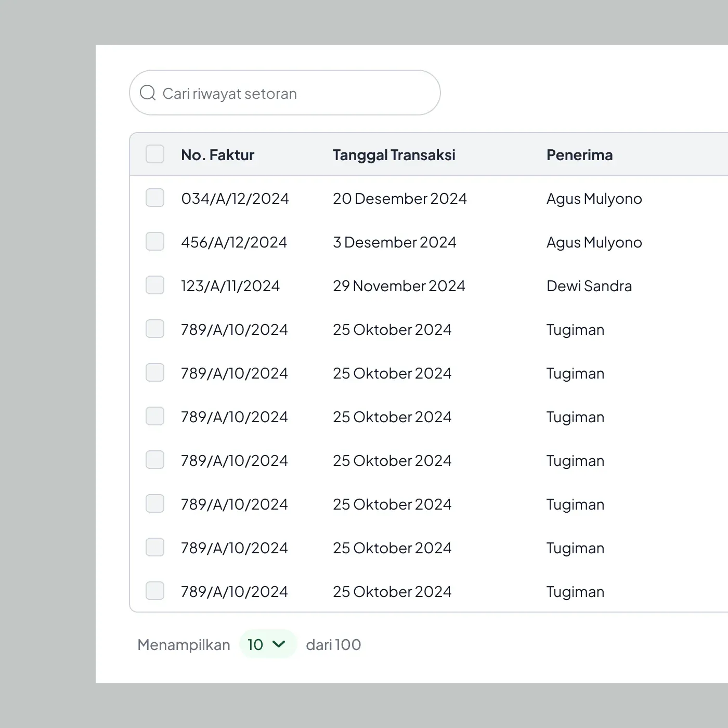Select the checkbox for invoice 123/A/11/2024
The width and height of the screenshot is (728, 728).
(155, 285)
